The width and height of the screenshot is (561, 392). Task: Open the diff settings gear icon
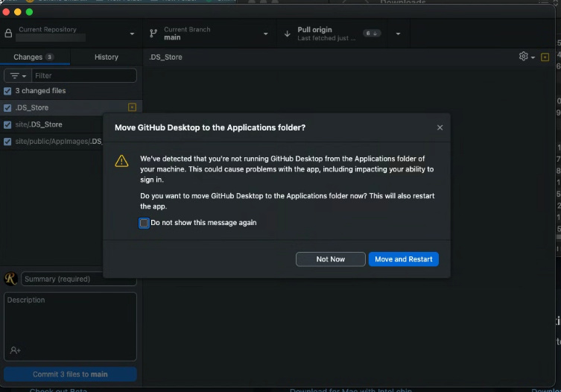click(x=524, y=57)
